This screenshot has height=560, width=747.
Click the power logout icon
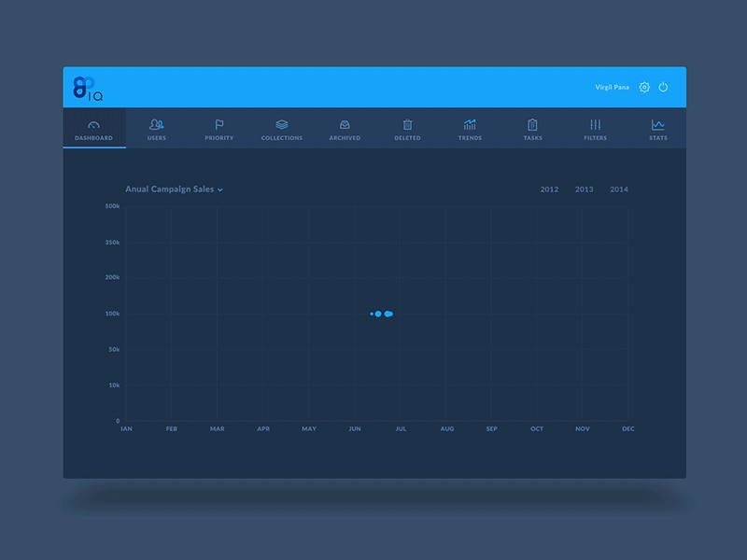coord(663,87)
